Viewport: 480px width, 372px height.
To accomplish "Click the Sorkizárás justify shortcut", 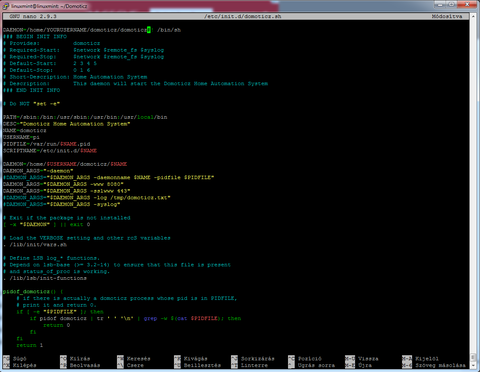I will tap(253, 359).
